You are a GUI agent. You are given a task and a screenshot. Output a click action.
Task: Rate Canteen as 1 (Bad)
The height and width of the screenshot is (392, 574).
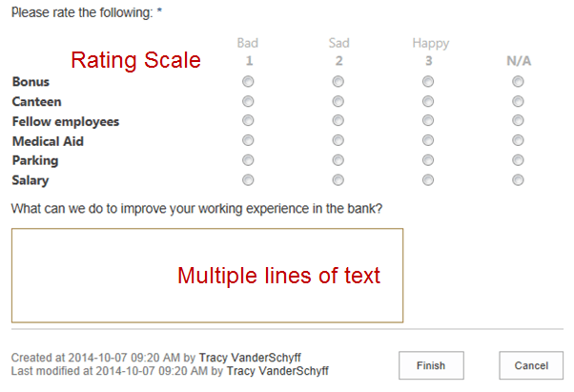(248, 101)
